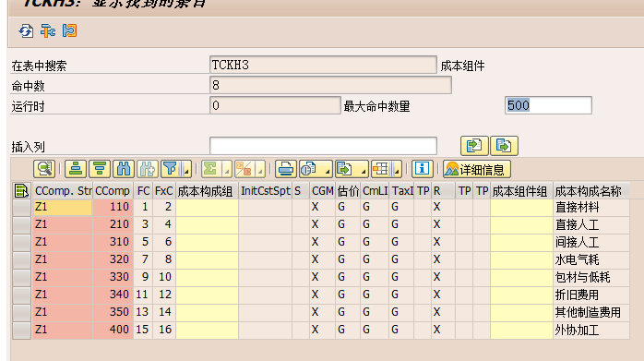Click the first insert-column button beside 插入列
The width and height of the screenshot is (644, 361).
tap(474, 146)
